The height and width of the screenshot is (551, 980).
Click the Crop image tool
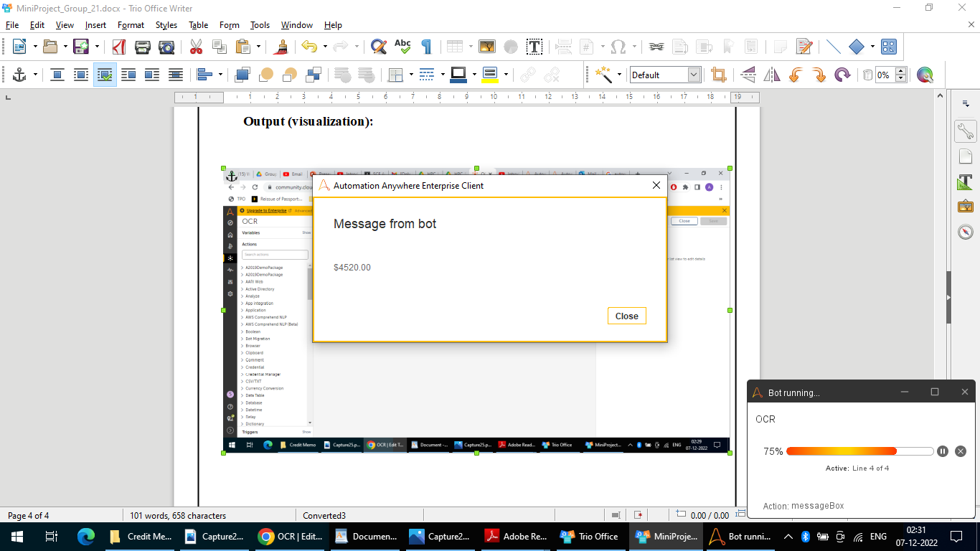click(x=718, y=75)
